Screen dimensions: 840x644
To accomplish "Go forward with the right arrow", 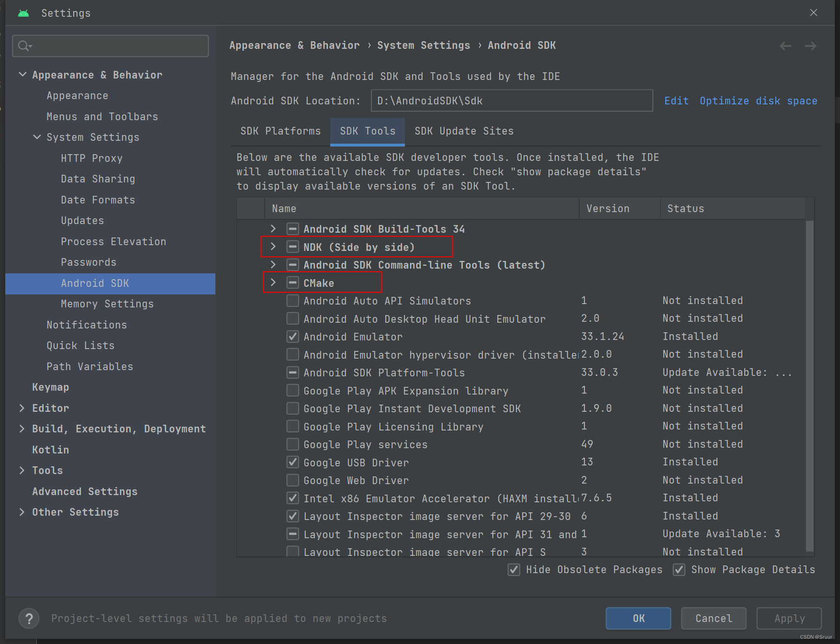I will (810, 46).
